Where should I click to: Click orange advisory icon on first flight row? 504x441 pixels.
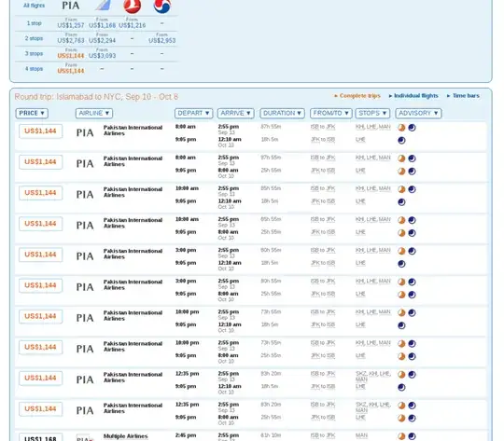pos(401,128)
